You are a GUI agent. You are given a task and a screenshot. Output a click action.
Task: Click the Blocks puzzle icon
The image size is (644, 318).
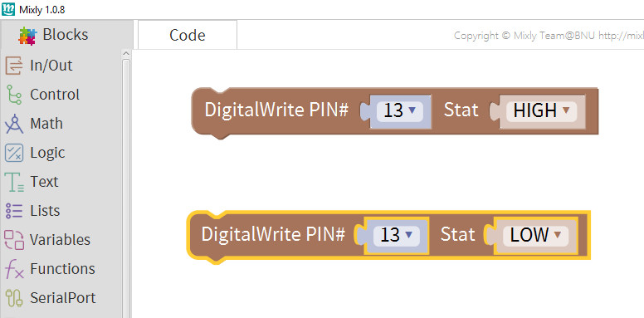[28, 36]
